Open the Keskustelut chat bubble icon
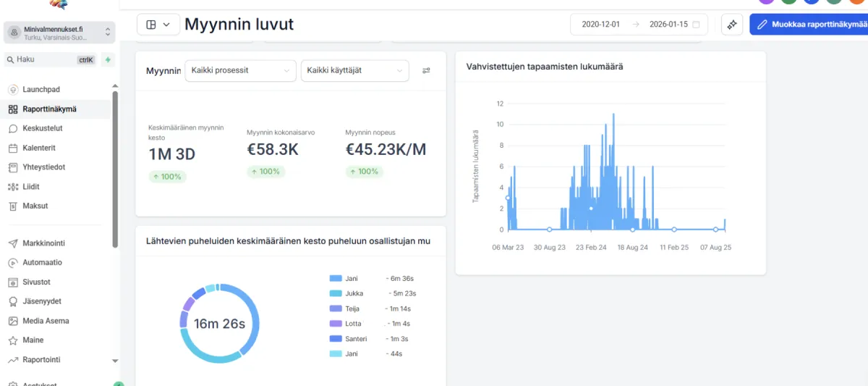Image resolution: width=868 pixels, height=386 pixels. [13, 128]
